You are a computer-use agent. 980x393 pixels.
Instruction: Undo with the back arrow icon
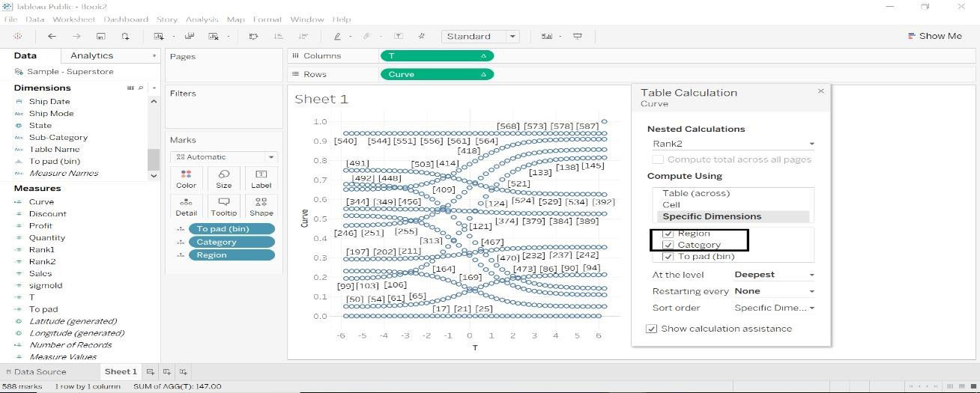(x=52, y=36)
